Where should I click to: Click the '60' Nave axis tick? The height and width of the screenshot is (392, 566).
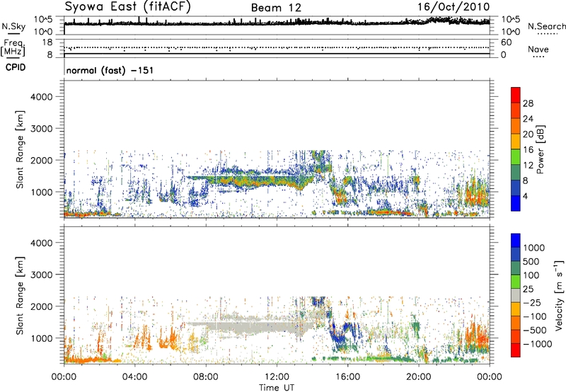point(506,42)
